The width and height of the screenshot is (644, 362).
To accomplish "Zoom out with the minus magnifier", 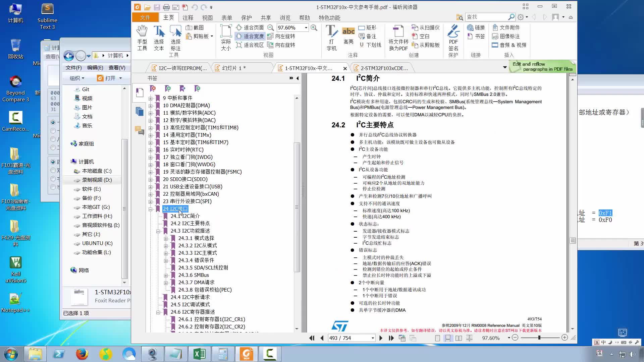I will pos(270,27).
